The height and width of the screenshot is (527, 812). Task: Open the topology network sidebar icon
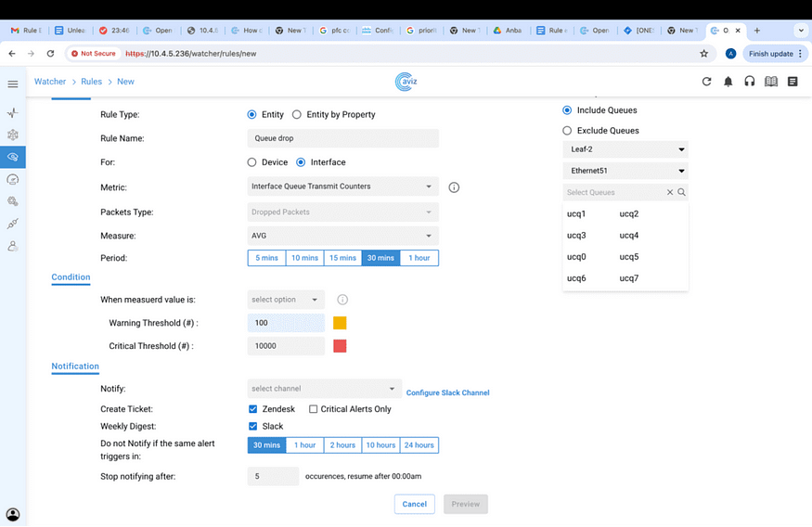tap(13, 135)
